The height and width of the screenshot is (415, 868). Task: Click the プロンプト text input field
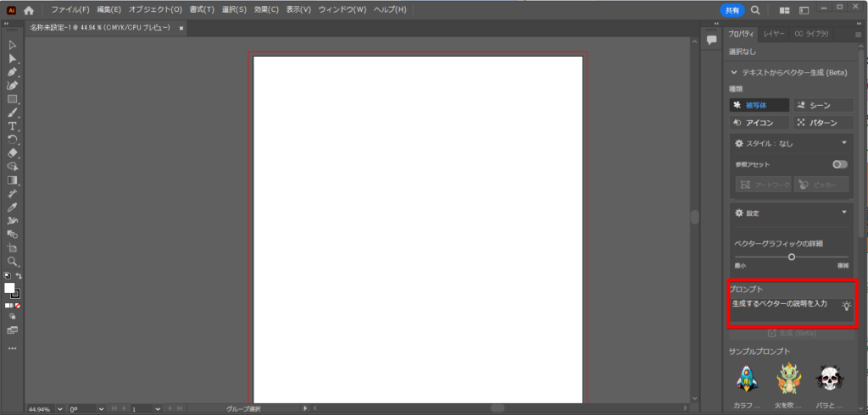click(792, 311)
